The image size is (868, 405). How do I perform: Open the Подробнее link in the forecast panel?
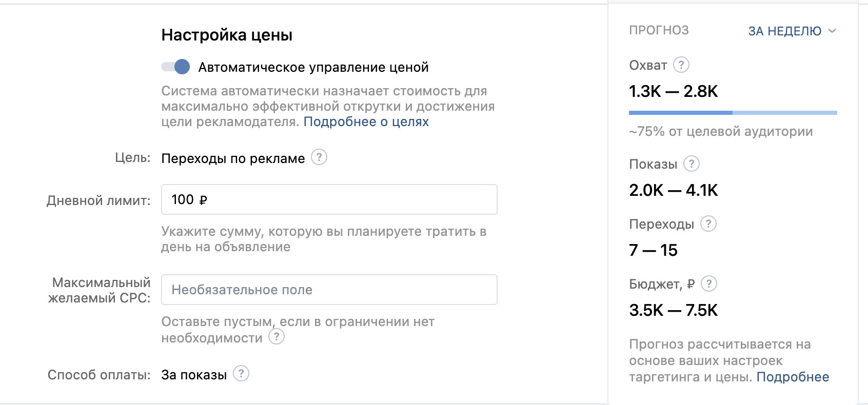pyautogui.click(x=793, y=377)
